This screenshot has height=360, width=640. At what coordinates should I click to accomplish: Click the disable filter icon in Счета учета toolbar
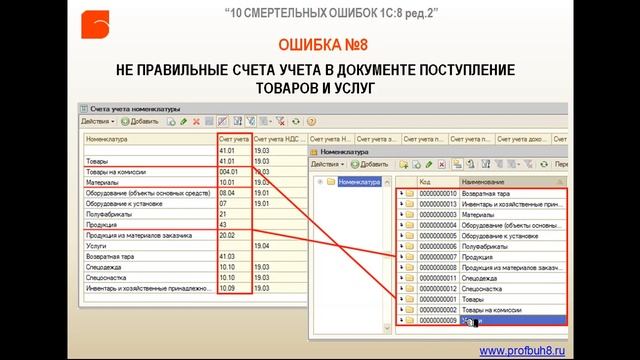click(280, 121)
